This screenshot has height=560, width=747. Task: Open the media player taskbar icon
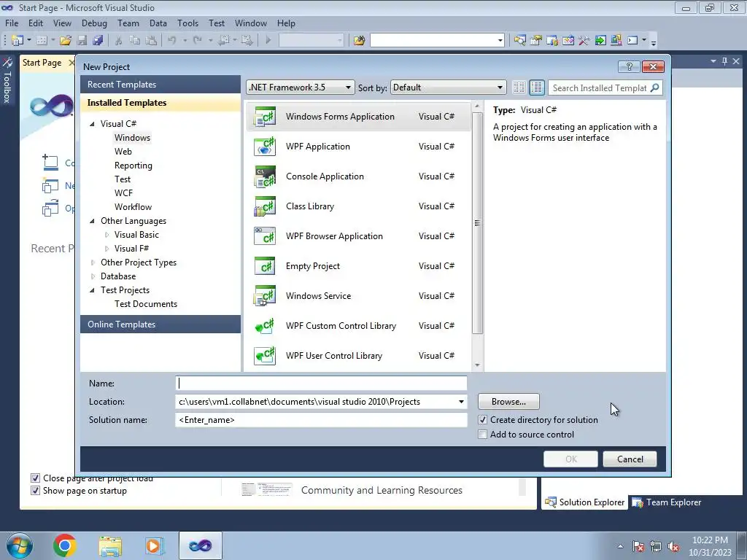point(155,545)
